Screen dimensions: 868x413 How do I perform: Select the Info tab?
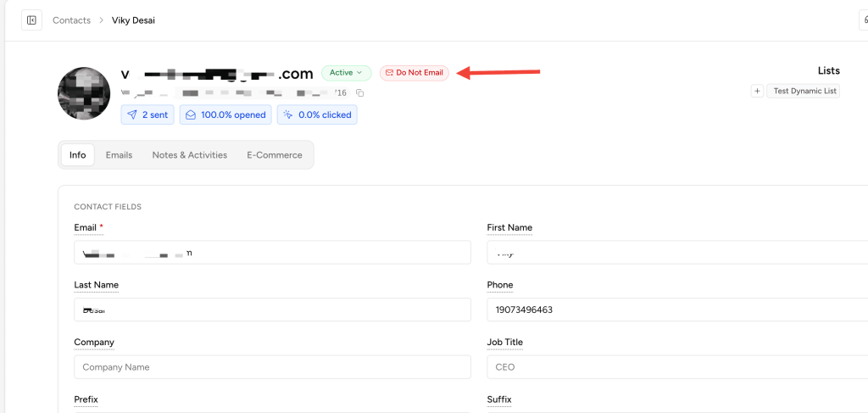click(77, 155)
